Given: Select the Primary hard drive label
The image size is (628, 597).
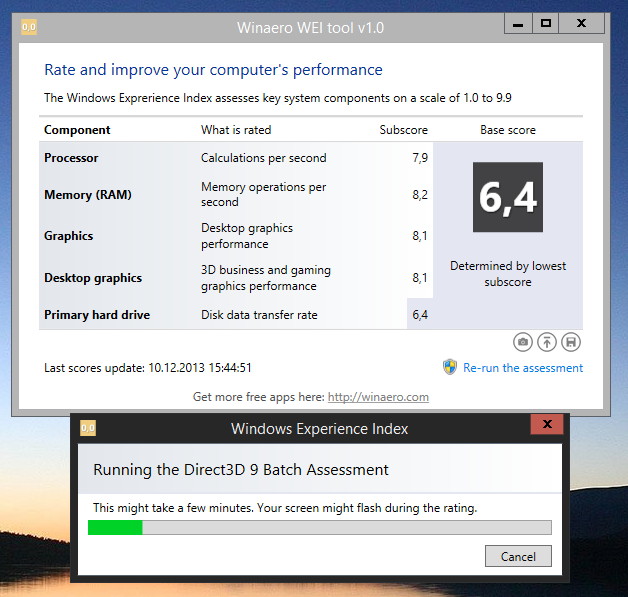Looking at the screenshot, I should click(97, 315).
